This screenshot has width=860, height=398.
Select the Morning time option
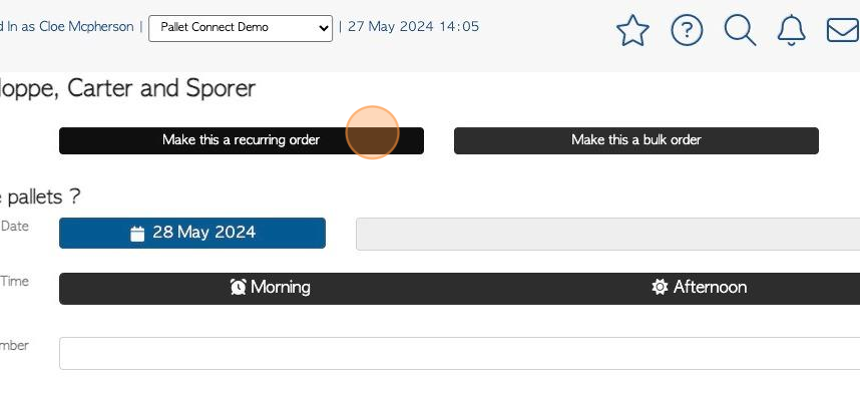click(270, 288)
